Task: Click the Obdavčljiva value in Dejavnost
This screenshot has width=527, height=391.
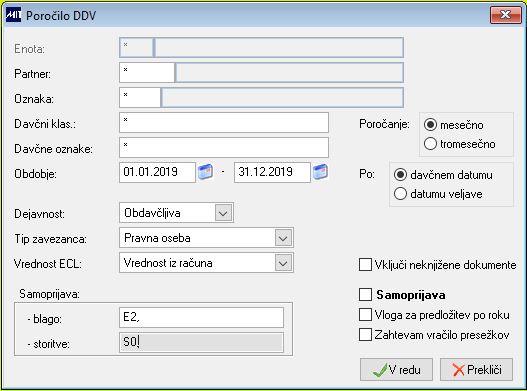Action: (152, 213)
